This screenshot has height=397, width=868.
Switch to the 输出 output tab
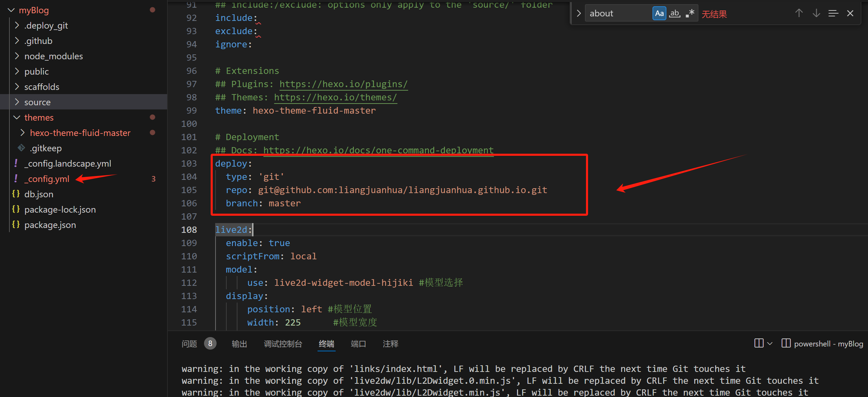[x=239, y=344]
